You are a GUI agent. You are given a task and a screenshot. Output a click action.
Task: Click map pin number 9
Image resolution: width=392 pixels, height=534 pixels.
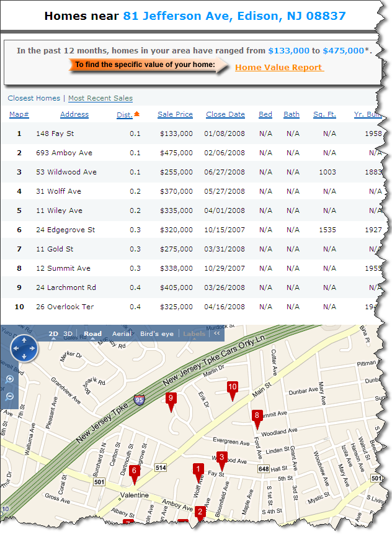[171, 401]
